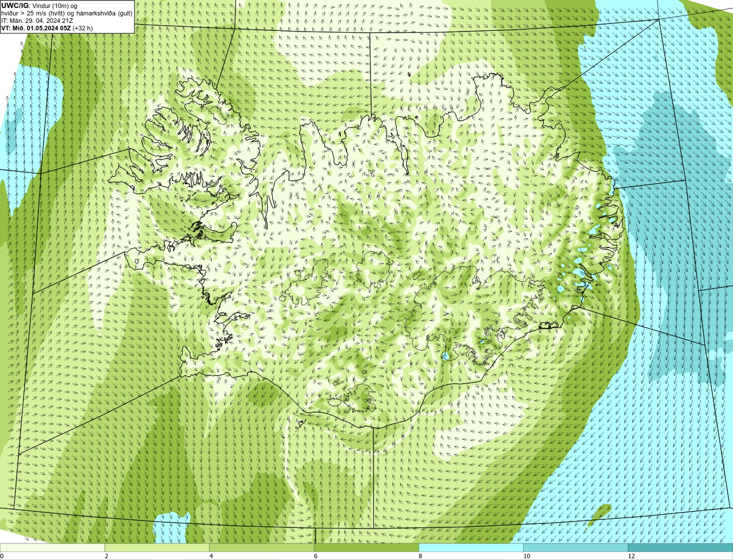Click the legend label '10'

point(526,556)
